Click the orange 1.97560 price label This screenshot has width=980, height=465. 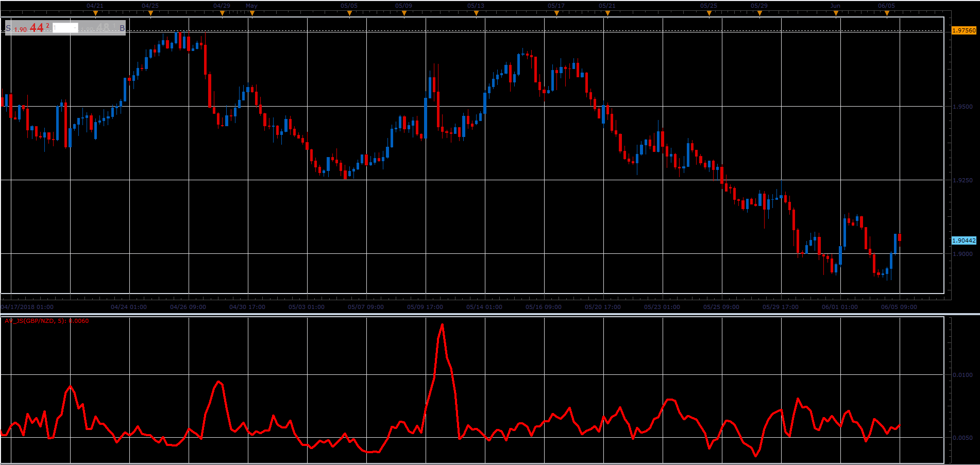click(x=964, y=30)
